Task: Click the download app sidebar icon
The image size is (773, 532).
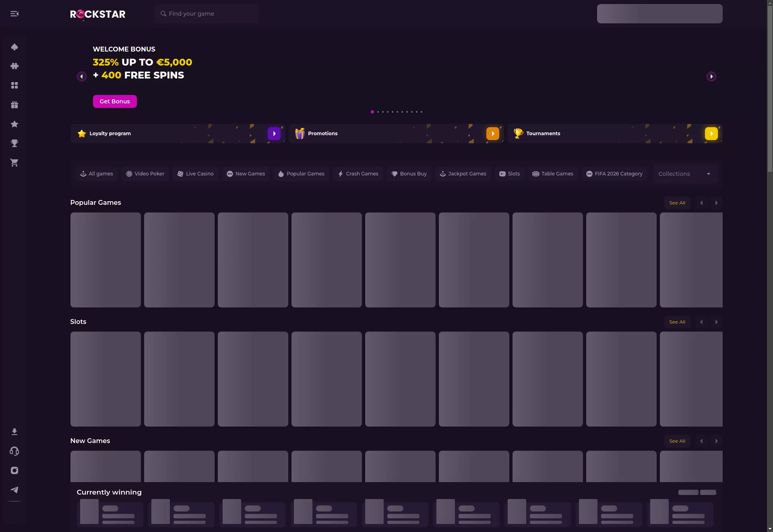Action: tap(14, 432)
